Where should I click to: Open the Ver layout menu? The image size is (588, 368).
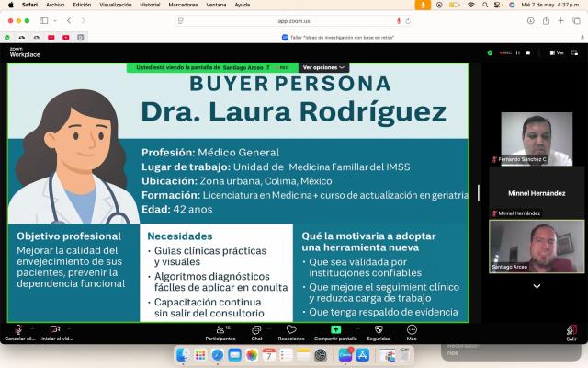557,52
